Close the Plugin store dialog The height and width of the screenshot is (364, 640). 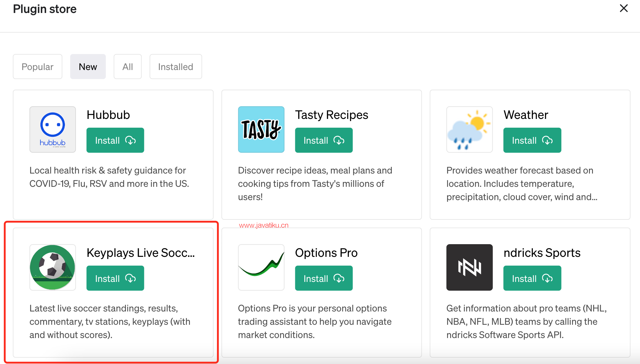point(624,8)
